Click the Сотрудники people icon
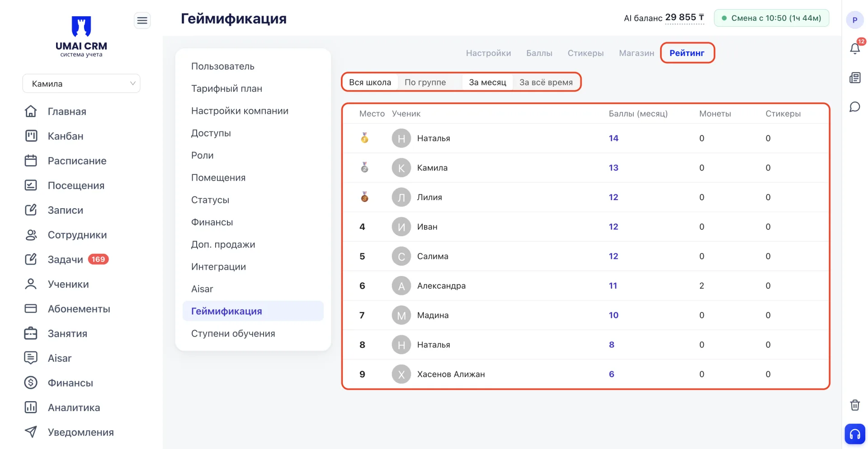This screenshot has width=868, height=449. point(31,235)
